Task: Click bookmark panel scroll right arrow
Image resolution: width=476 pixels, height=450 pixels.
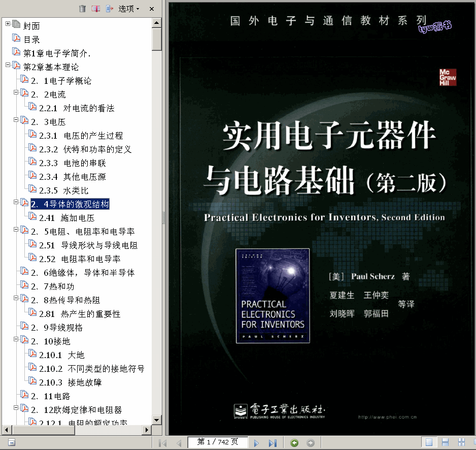Action: point(147,430)
